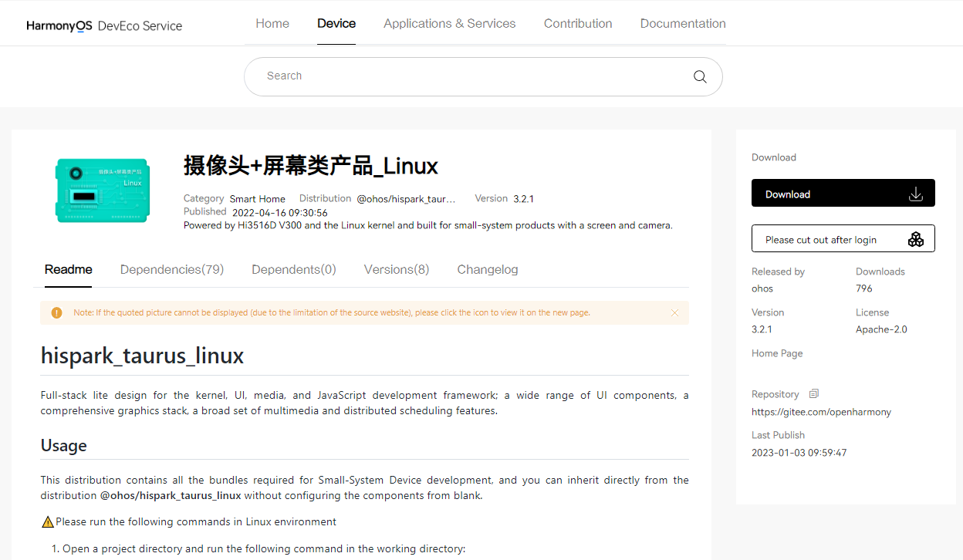Switch to the Dependencies(79) tab
The width and height of the screenshot is (963, 560).
tap(172, 269)
